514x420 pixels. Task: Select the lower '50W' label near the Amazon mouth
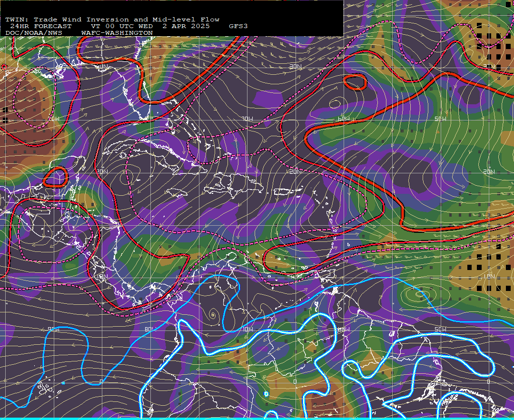(440, 329)
